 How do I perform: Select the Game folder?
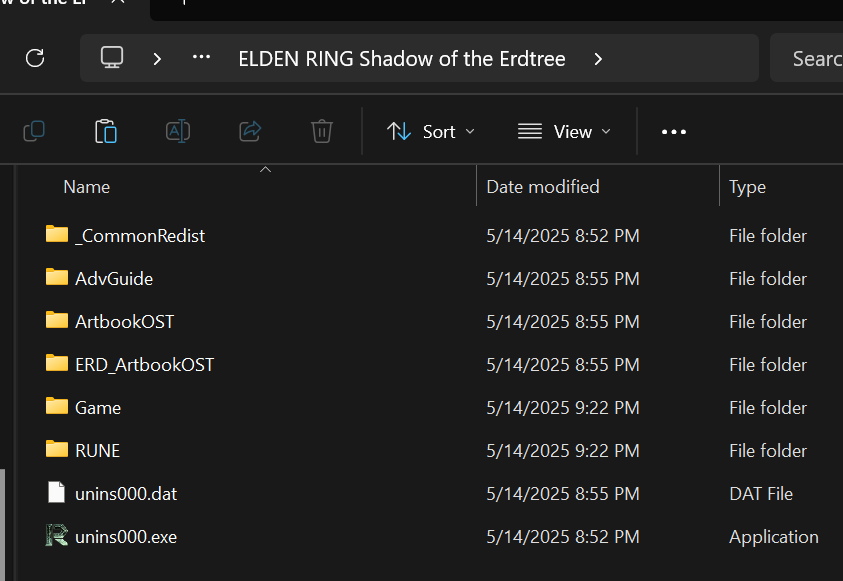point(98,407)
